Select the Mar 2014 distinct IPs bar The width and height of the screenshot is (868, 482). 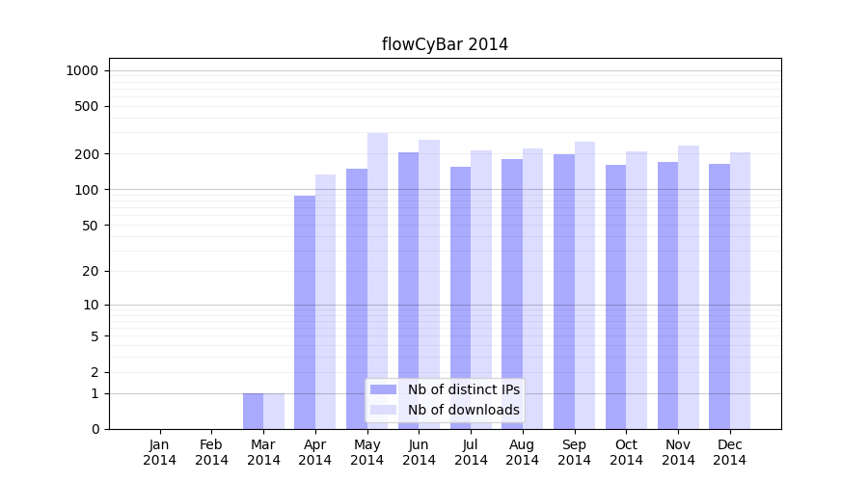pyautogui.click(x=253, y=411)
